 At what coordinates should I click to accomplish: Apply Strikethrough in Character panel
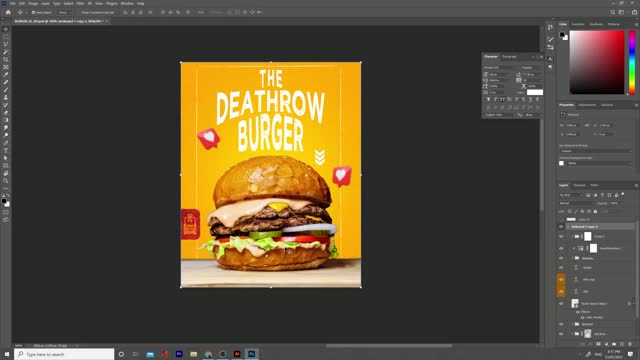pyautogui.click(x=538, y=99)
